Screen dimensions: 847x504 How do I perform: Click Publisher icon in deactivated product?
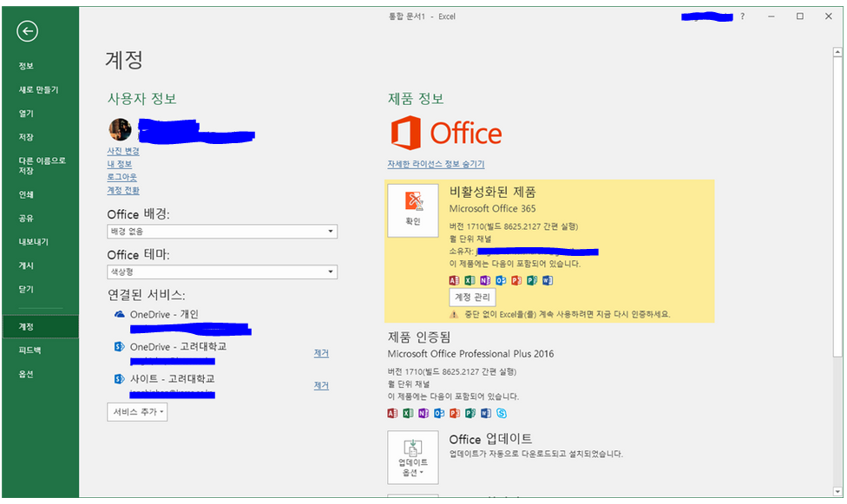532,280
